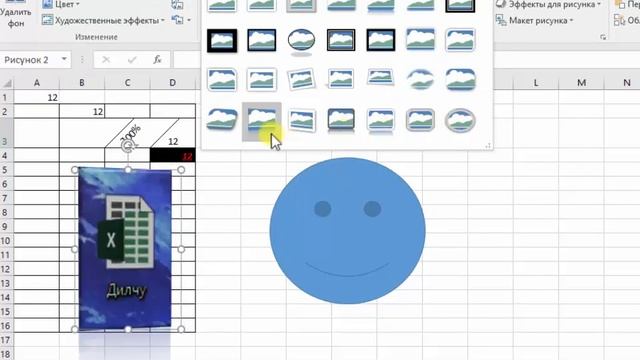
Task: Apply the Metal Rounded Rectangle style
Action: [420, 120]
